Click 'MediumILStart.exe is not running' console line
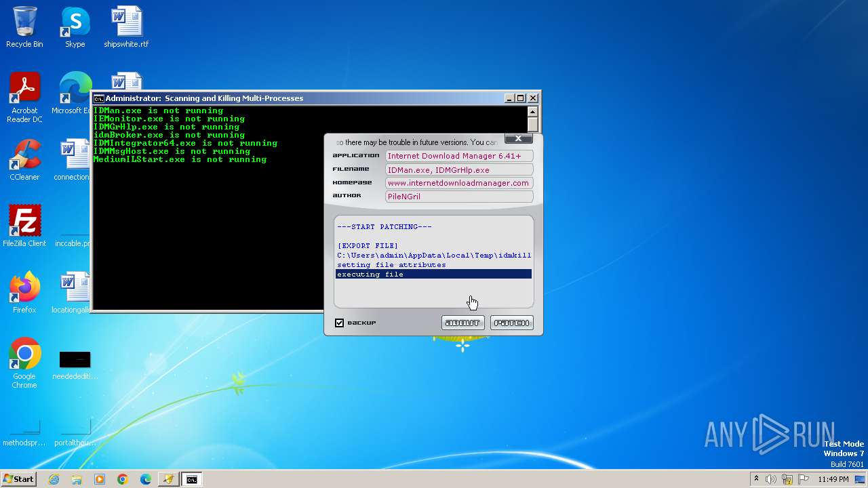 point(180,159)
